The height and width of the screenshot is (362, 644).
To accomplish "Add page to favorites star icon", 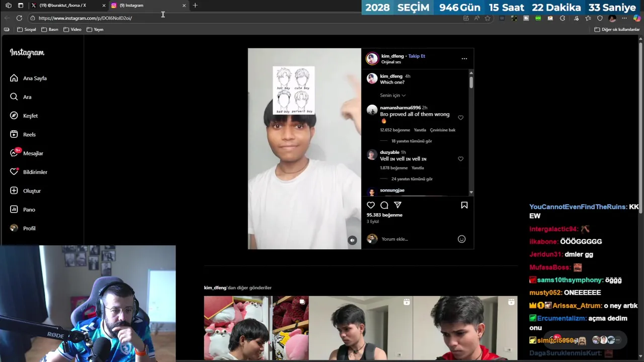I will tap(488, 18).
